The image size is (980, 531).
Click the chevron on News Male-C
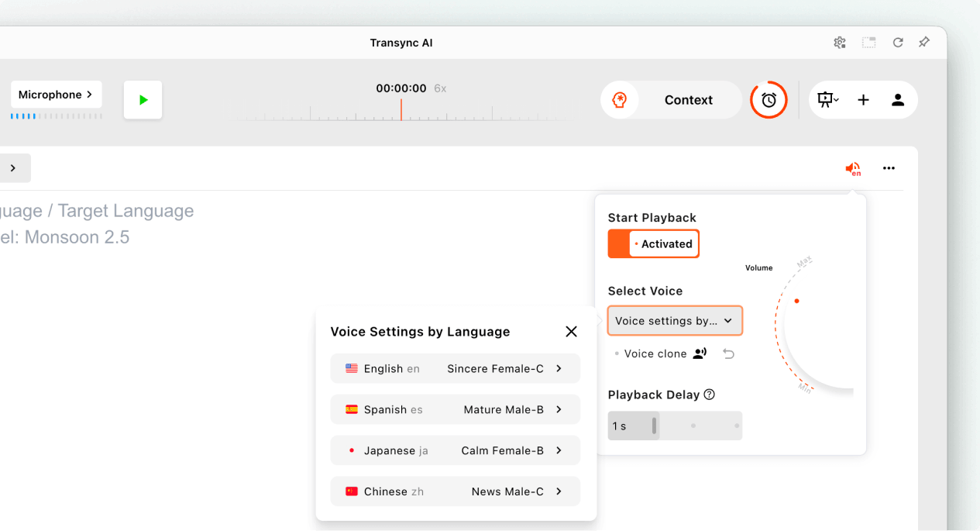559,491
